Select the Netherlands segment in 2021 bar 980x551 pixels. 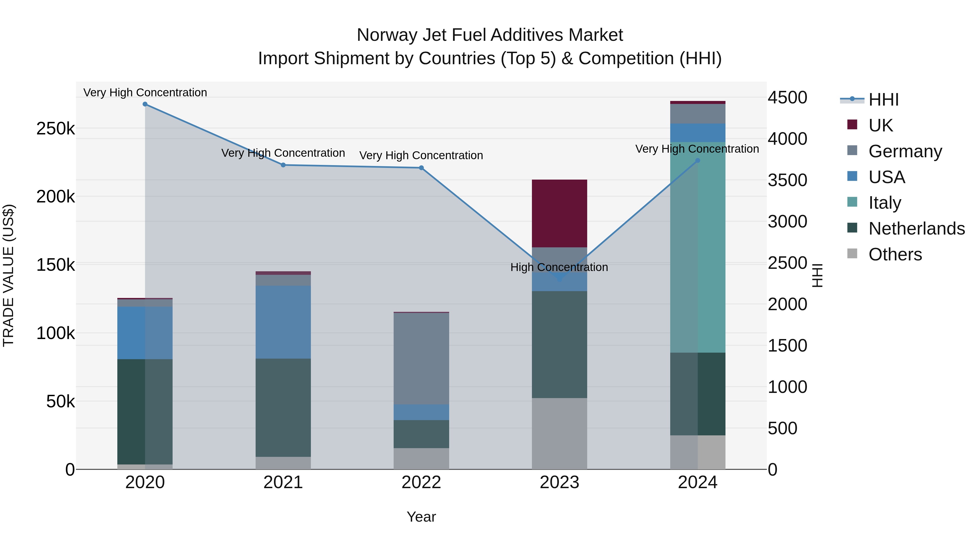283,408
